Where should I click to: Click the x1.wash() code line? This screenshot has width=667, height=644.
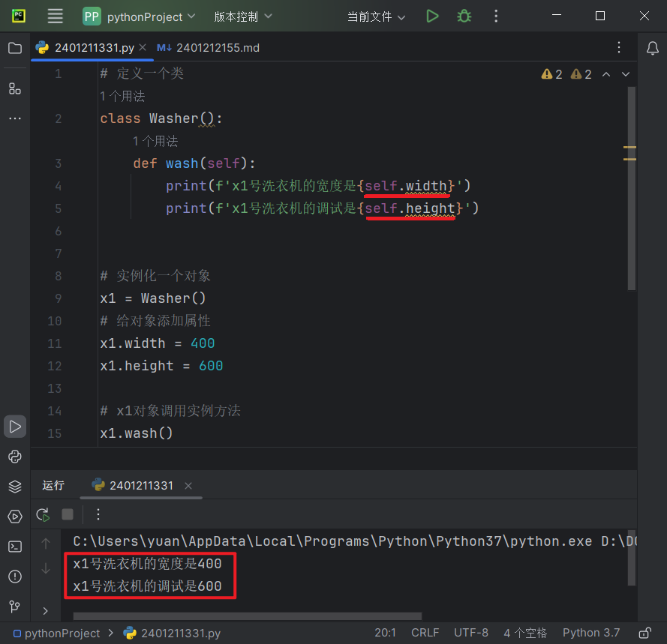point(136,433)
